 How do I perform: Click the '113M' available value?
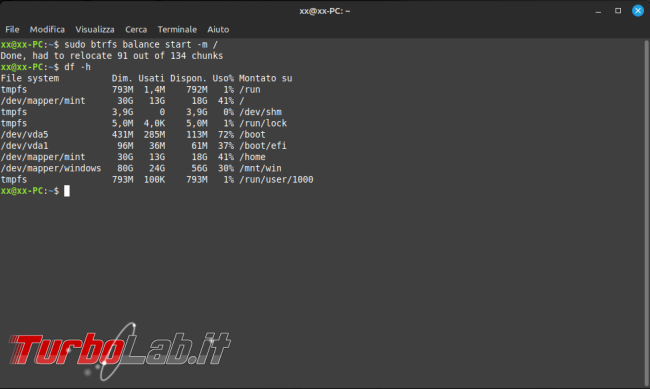pos(196,134)
